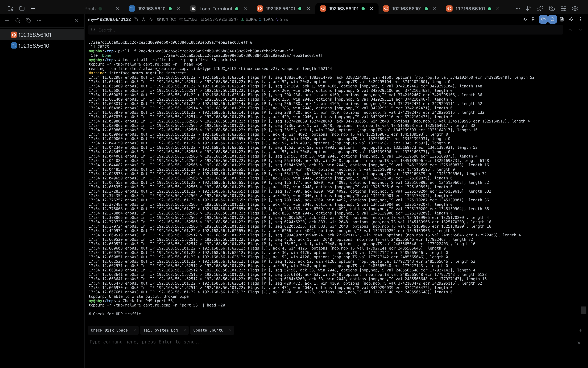Open the AI sparkle assistant icon
Viewport: 588px width, 368px height.
540,9
